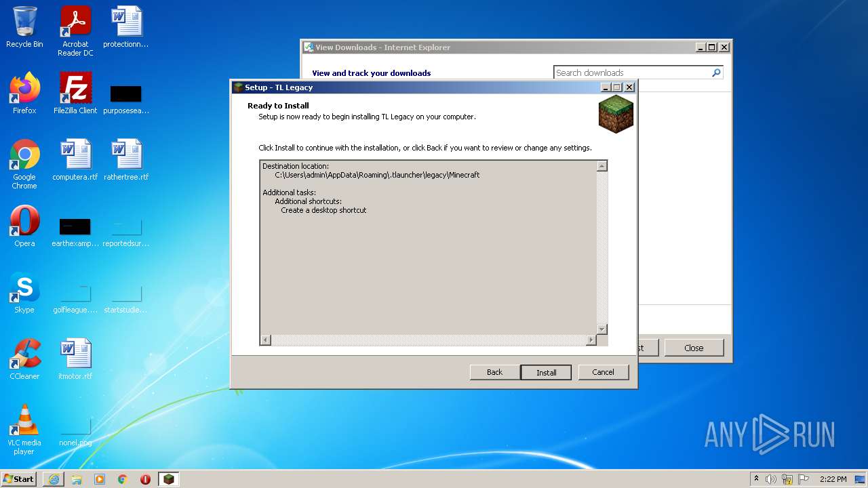Close the View Downloads window button

694,348
